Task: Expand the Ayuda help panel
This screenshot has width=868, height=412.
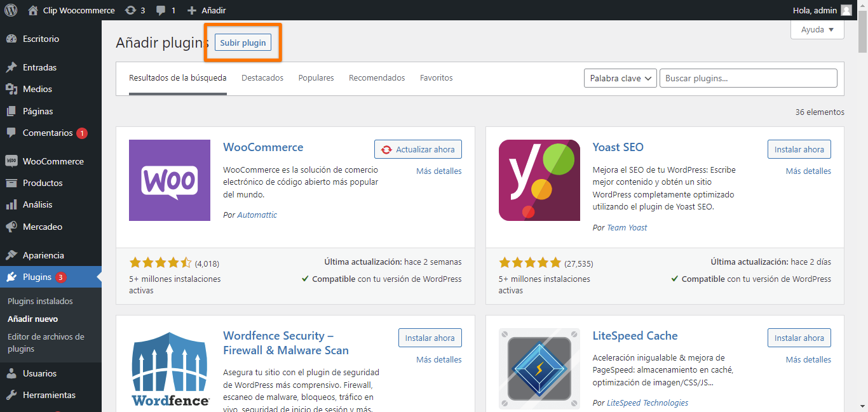Action: pyautogui.click(x=817, y=30)
